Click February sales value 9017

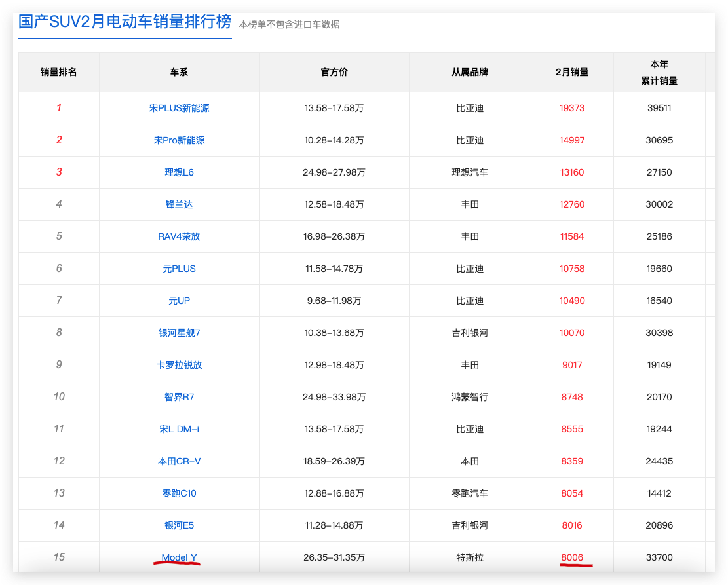click(x=571, y=365)
